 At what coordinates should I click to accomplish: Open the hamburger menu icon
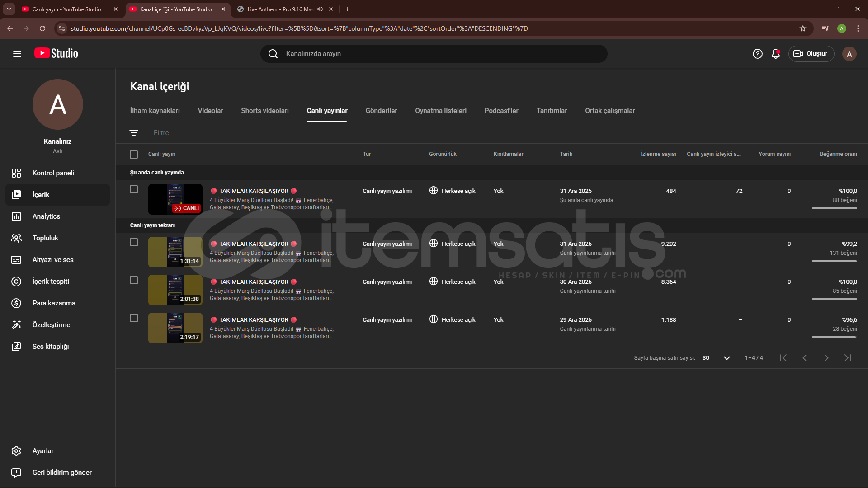[x=17, y=54]
